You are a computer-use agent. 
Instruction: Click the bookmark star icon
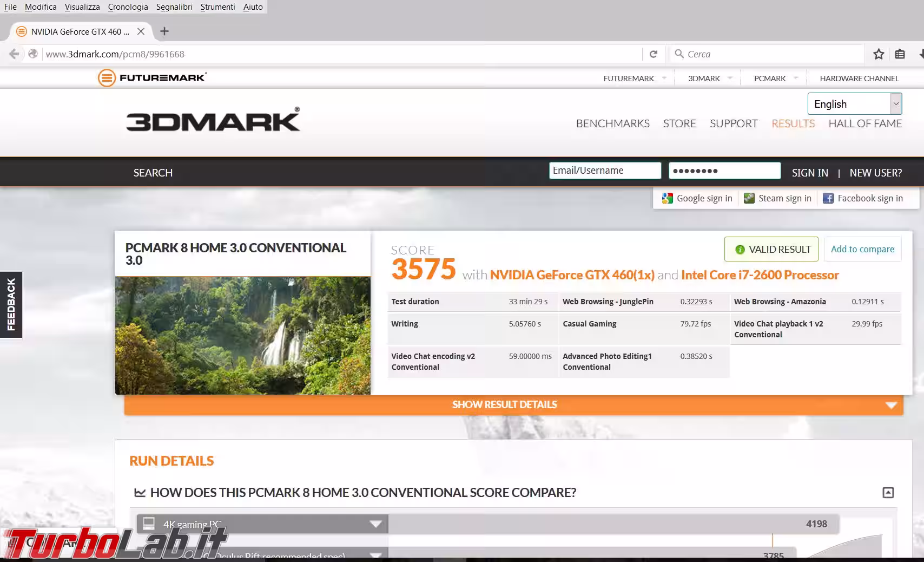pyautogui.click(x=879, y=54)
